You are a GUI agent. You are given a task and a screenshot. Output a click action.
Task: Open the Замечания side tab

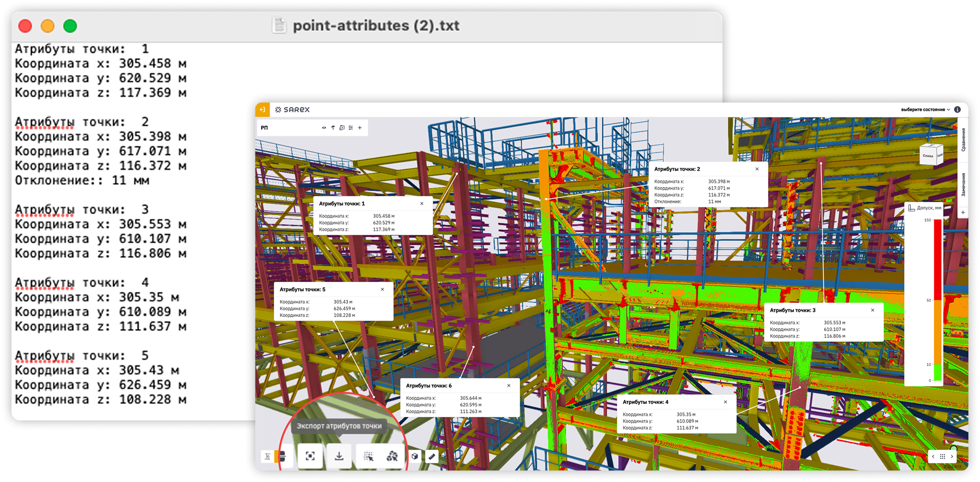[x=963, y=184]
